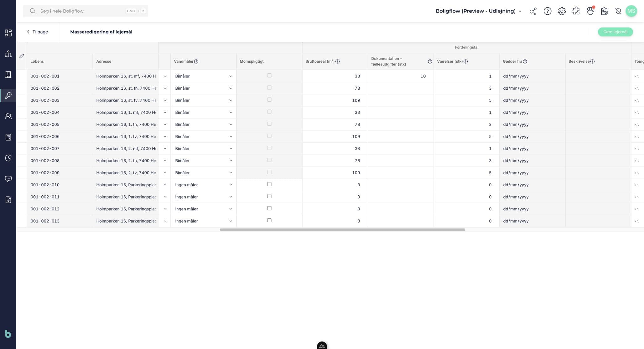Open the key (rentals) sidebar icon
The height and width of the screenshot is (349, 644).
8,95
